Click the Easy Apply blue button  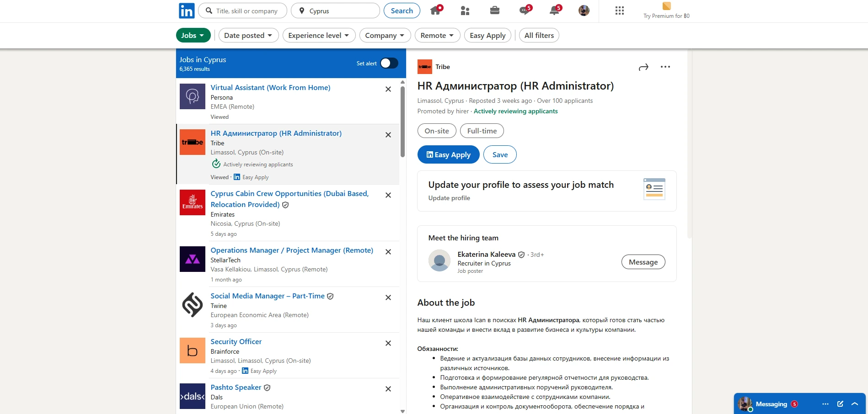coord(448,154)
